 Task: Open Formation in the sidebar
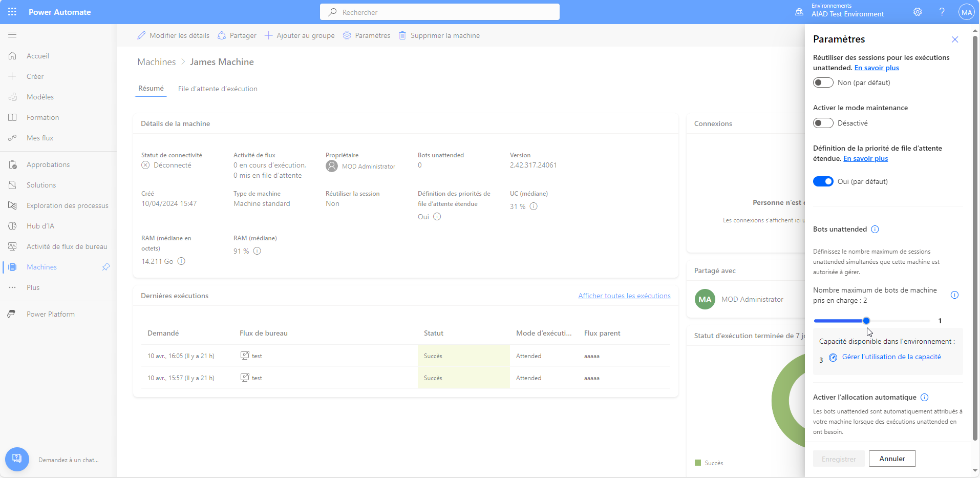click(x=43, y=117)
